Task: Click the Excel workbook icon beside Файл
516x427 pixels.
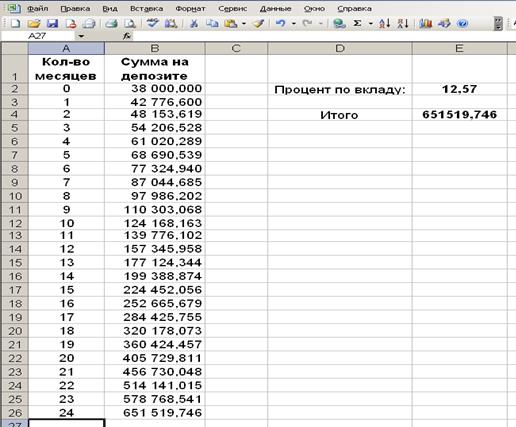Action: point(14,9)
